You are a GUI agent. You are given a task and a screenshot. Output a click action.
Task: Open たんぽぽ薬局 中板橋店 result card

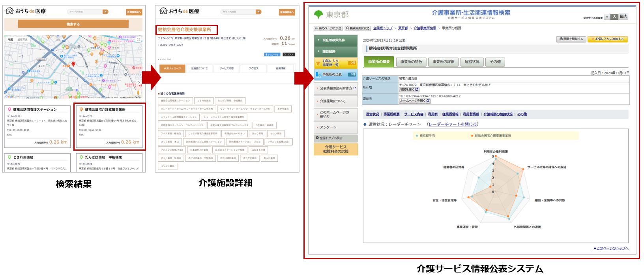coord(109,162)
